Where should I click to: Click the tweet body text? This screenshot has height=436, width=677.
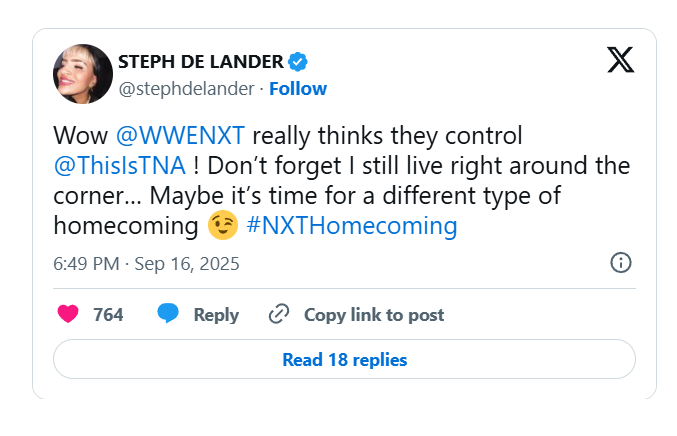[400, 195]
